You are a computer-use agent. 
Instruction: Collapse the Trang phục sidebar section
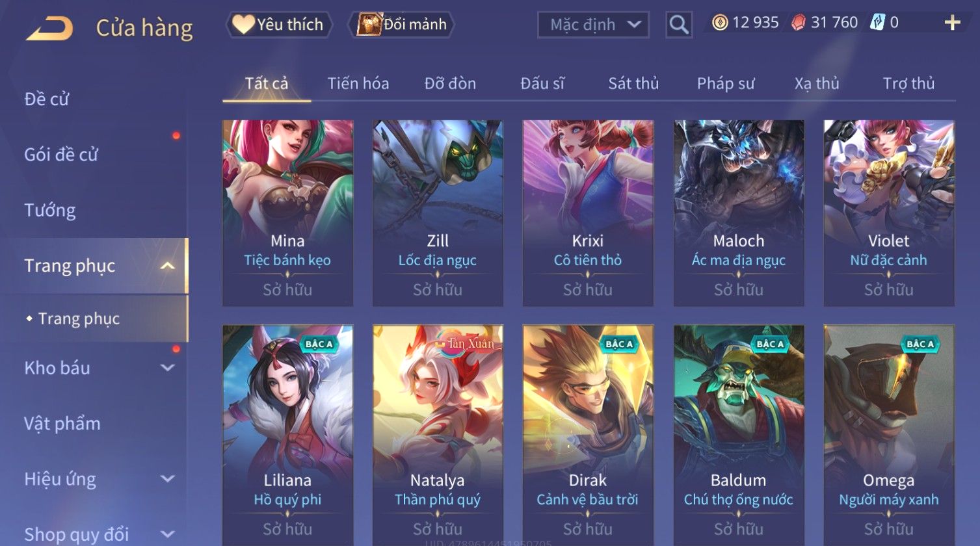[x=167, y=266]
